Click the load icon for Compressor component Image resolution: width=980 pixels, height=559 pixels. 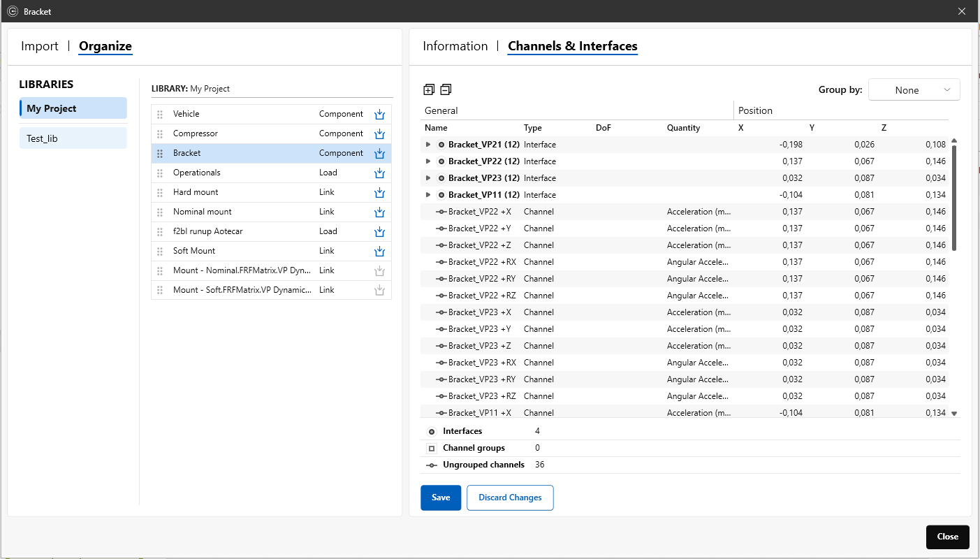379,134
